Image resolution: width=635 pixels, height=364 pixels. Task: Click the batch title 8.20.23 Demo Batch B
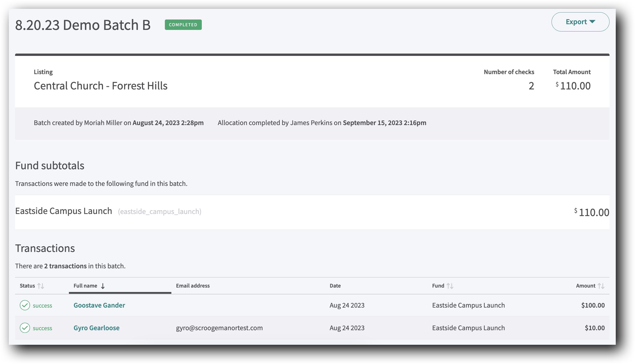[83, 25]
